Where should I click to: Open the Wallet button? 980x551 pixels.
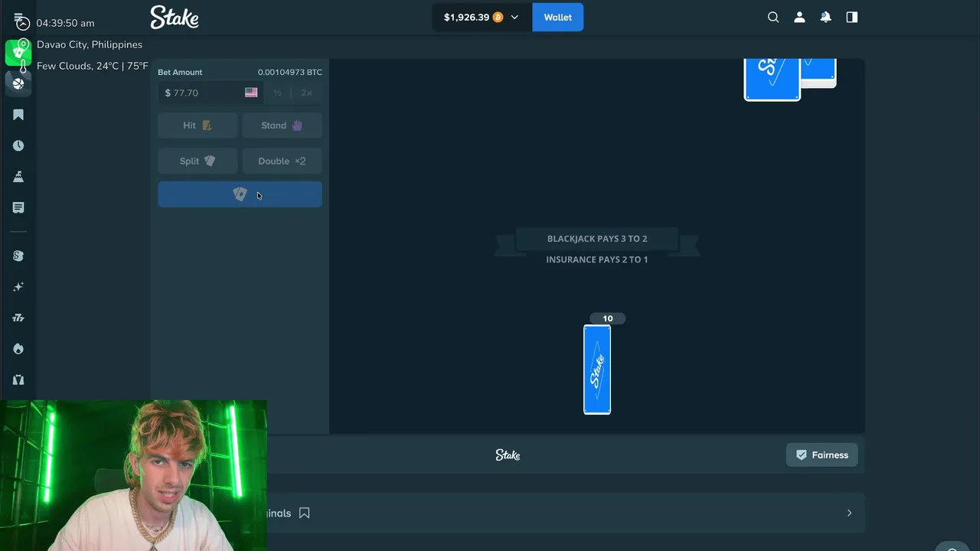pos(557,17)
